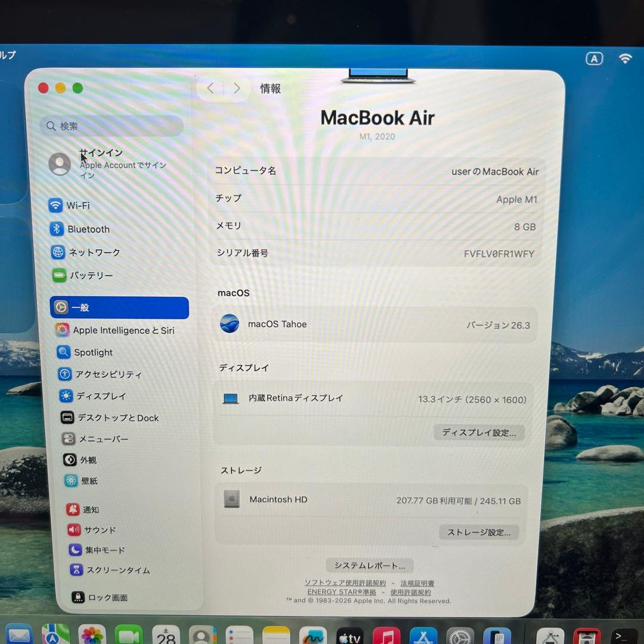The image size is (644, 644).
Task: Click the '8 GB' memory value
Action: coord(525,227)
